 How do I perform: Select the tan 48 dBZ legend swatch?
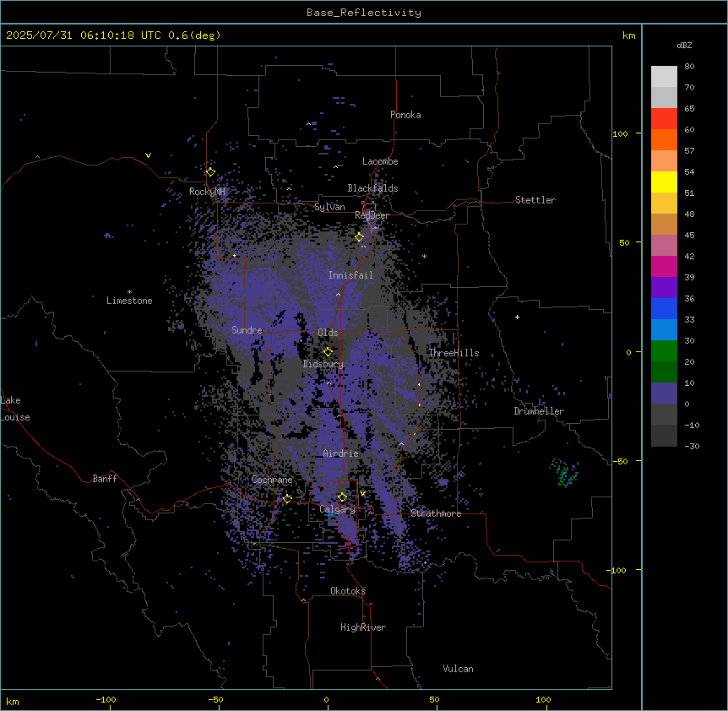[x=664, y=224]
